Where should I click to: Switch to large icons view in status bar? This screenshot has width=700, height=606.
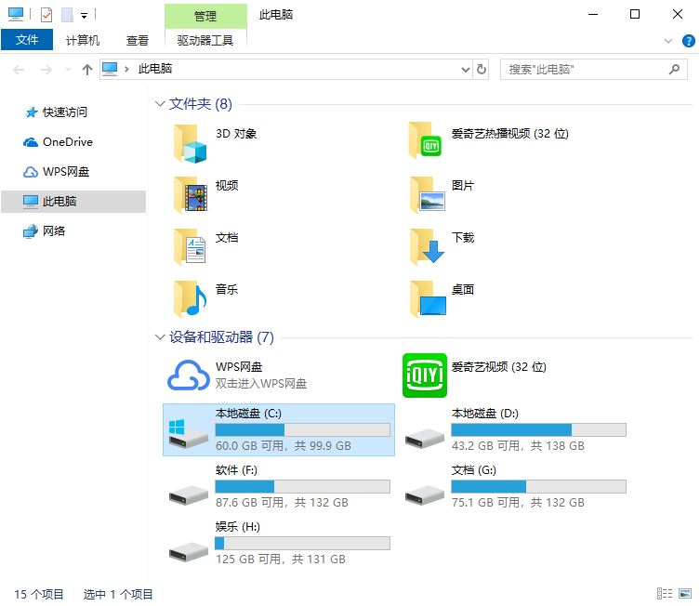pyautogui.click(x=685, y=594)
